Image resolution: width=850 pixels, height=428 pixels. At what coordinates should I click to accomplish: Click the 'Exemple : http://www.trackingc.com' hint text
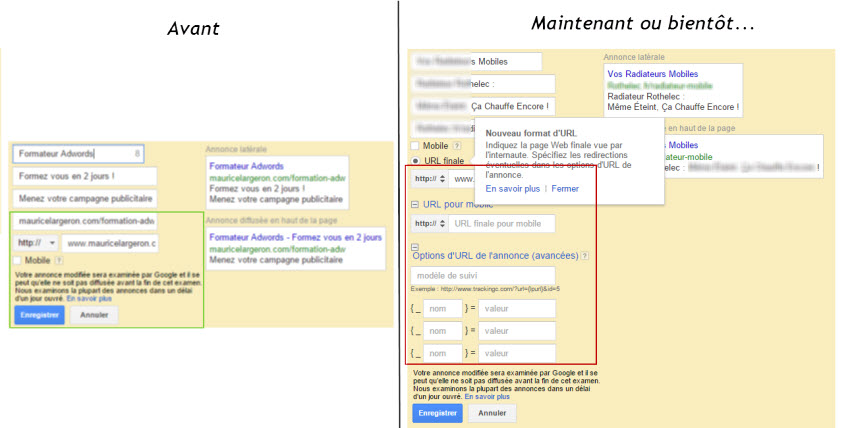(485, 289)
